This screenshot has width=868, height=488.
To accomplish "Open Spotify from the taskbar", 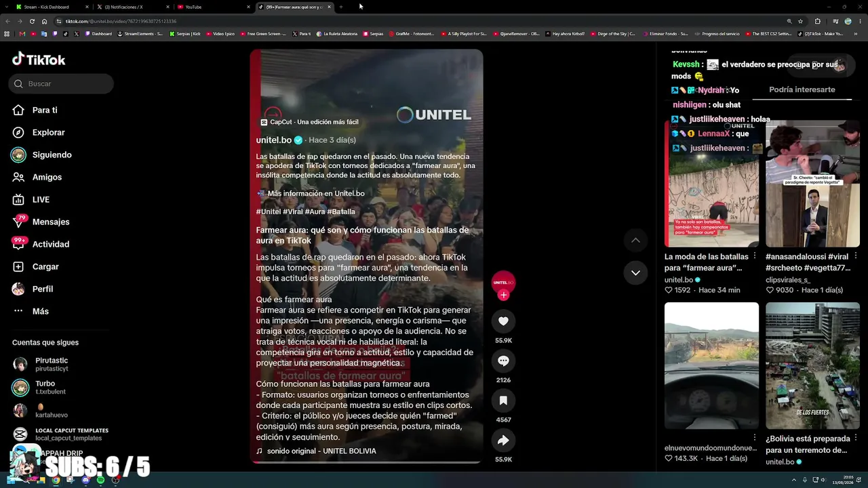I will (100, 480).
